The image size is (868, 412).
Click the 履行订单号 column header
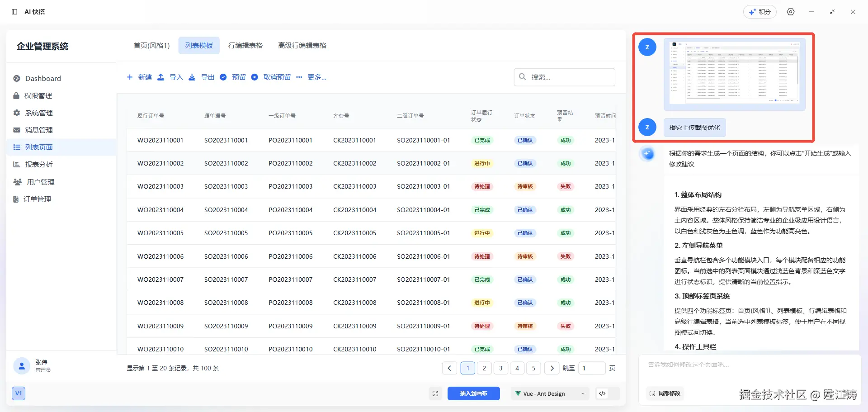tap(151, 116)
